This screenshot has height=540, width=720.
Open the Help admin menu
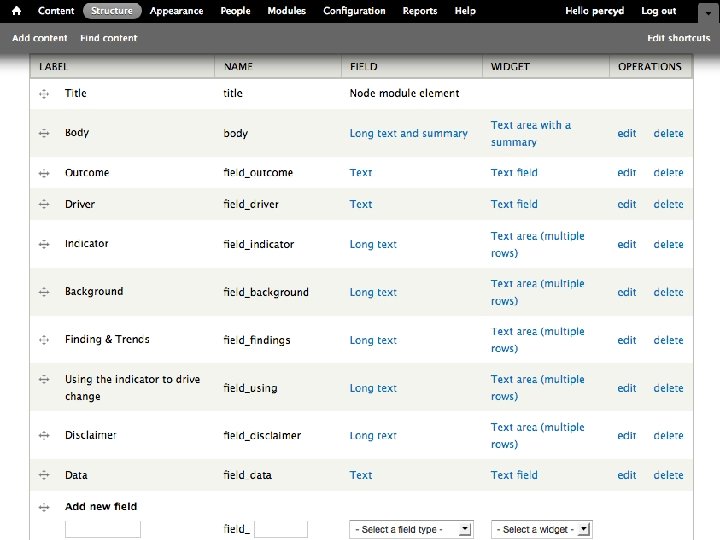click(x=465, y=11)
